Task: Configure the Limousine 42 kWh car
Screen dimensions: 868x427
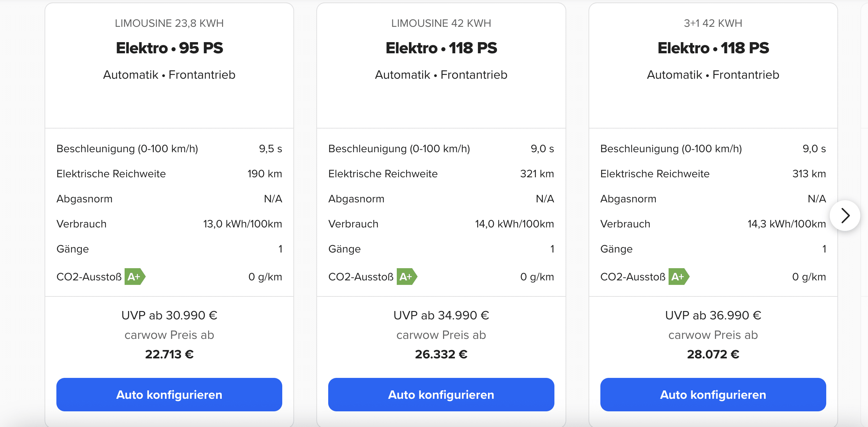Action: 441,395
